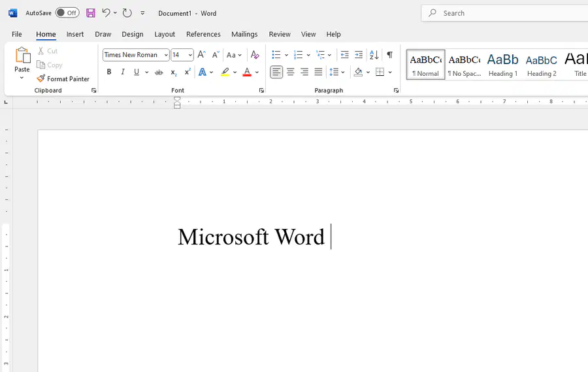
Task: Apply bullet list
Action: (276, 55)
